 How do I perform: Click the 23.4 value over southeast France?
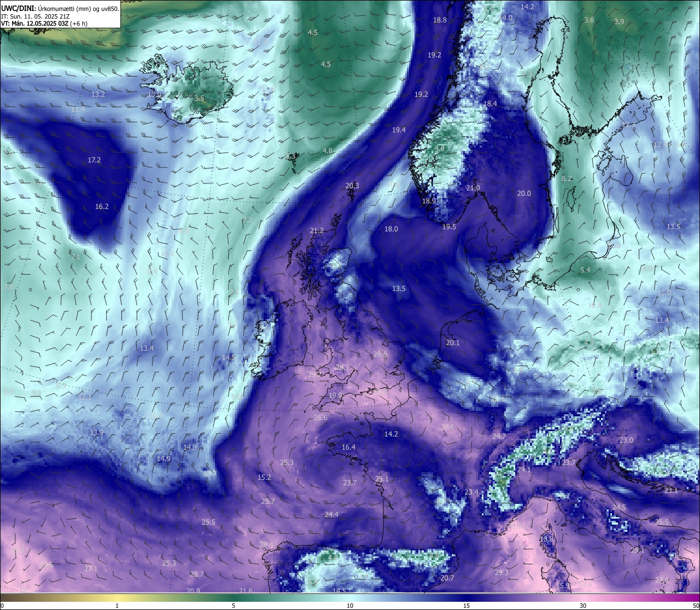click(471, 492)
